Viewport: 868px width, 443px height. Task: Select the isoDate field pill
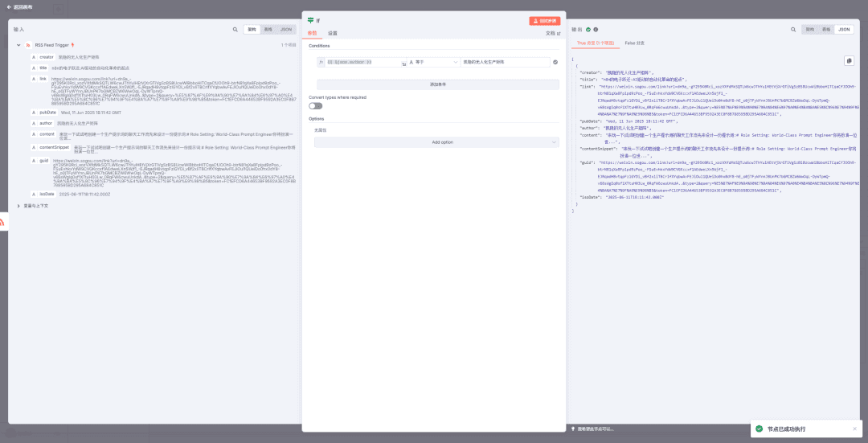coord(43,195)
